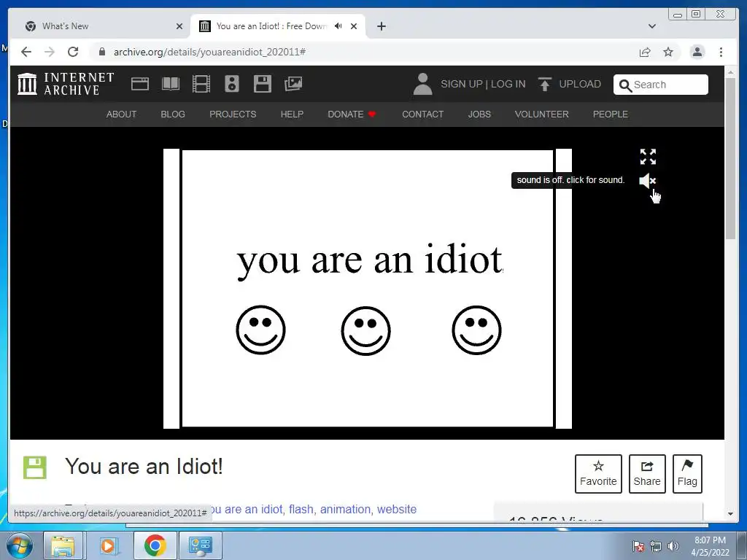Image resolution: width=747 pixels, height=560 pixels.
Task: Open the Web (Wayback) section icon
Action: [140, 84]
